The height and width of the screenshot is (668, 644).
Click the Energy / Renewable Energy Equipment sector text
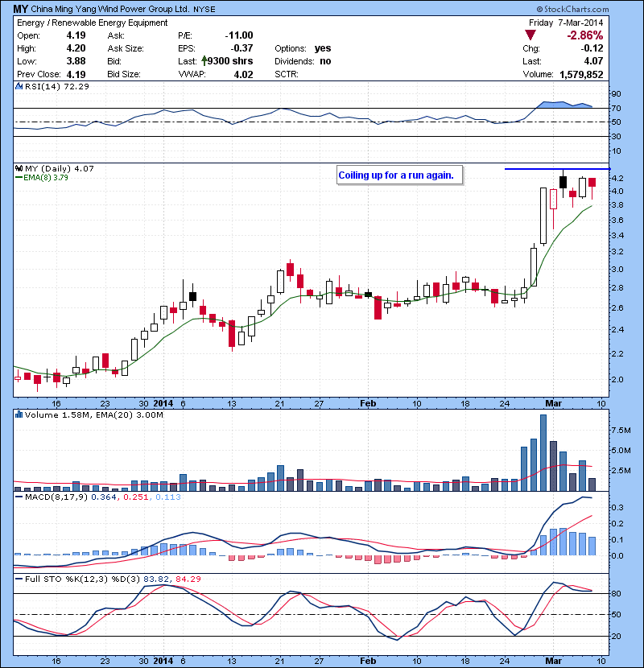point(92,23)
